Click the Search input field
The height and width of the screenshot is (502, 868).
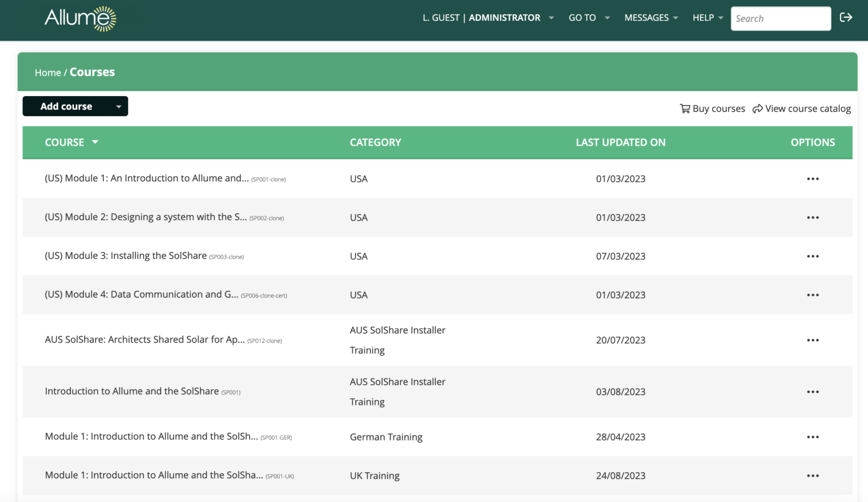coord(780,19)
